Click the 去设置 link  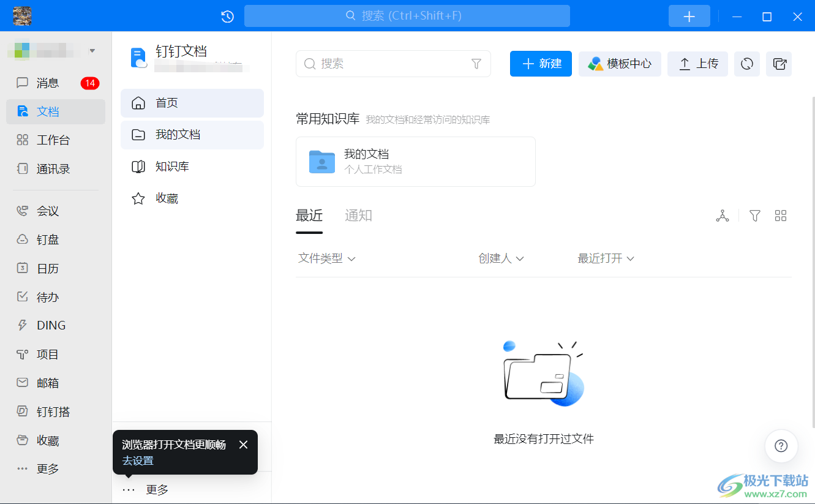(x=138, y=461)
